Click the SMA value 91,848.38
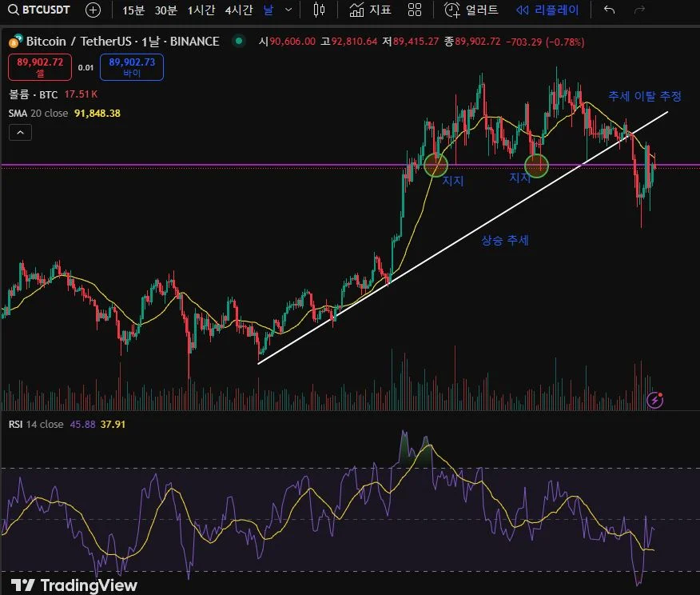The width and height of the screenshot is (700, 595). tap(97, 113)
